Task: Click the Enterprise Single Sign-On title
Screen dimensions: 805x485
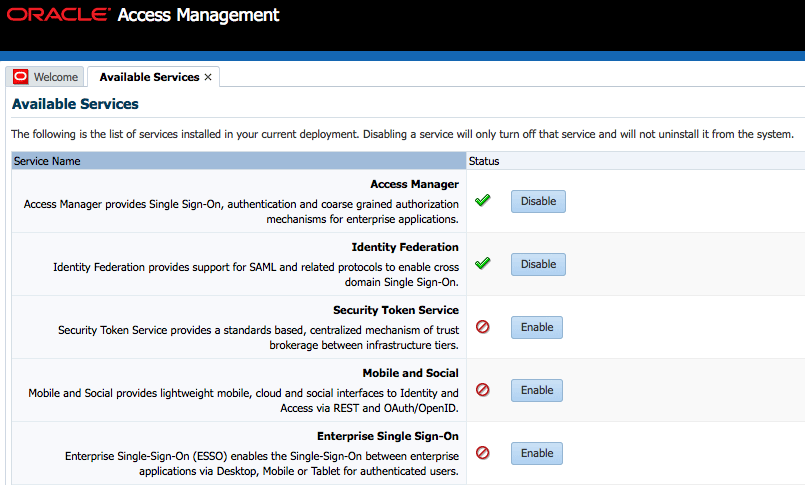Action: pyautogui.click(x=388, y=436)
